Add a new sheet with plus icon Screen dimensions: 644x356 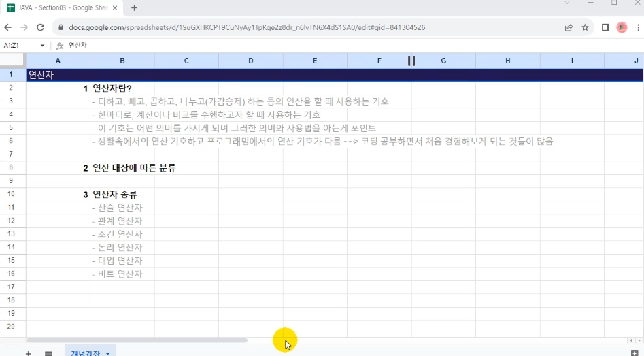[28, 353]
